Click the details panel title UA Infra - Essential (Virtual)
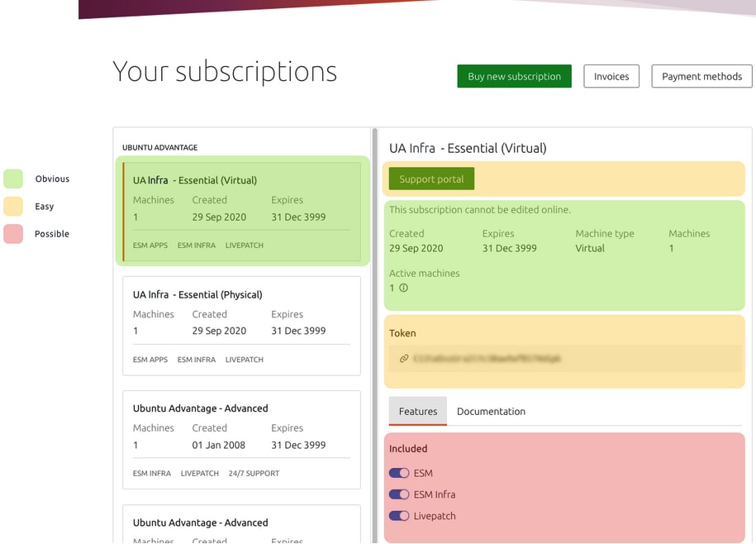Screen dimensions: 756x544 click(x=468, y=148)
